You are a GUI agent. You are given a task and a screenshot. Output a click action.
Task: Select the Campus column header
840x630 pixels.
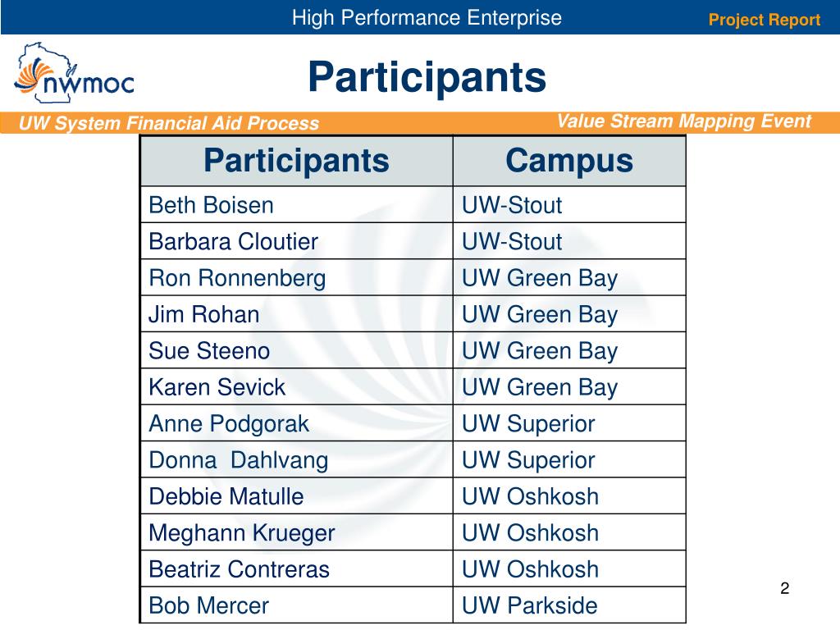tap(569, 161)
